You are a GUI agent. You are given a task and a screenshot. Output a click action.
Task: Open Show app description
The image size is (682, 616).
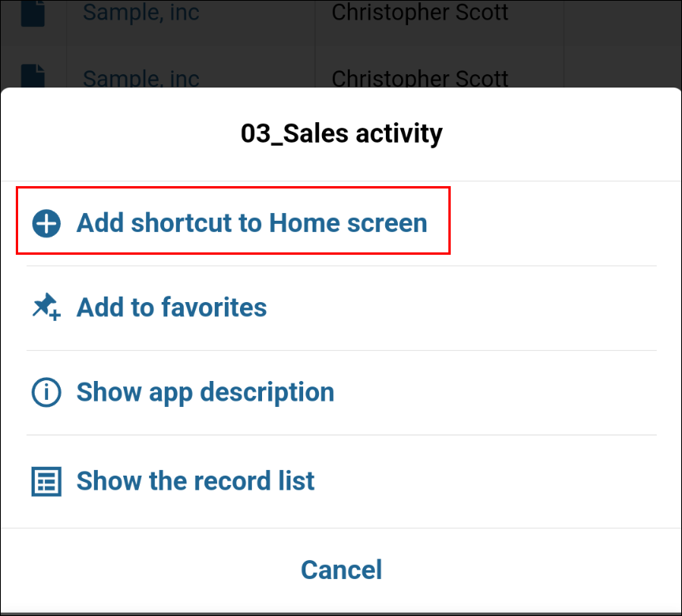tap(204, 392)
